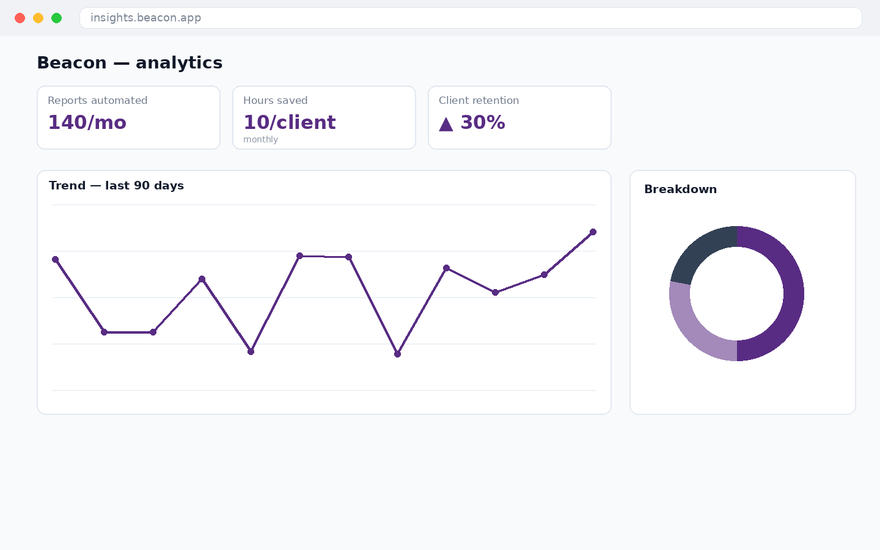Image resolution: width=880 pixels, height=550 pixels.
Task: Open the Reports automated card
Action: coord(129,118)
